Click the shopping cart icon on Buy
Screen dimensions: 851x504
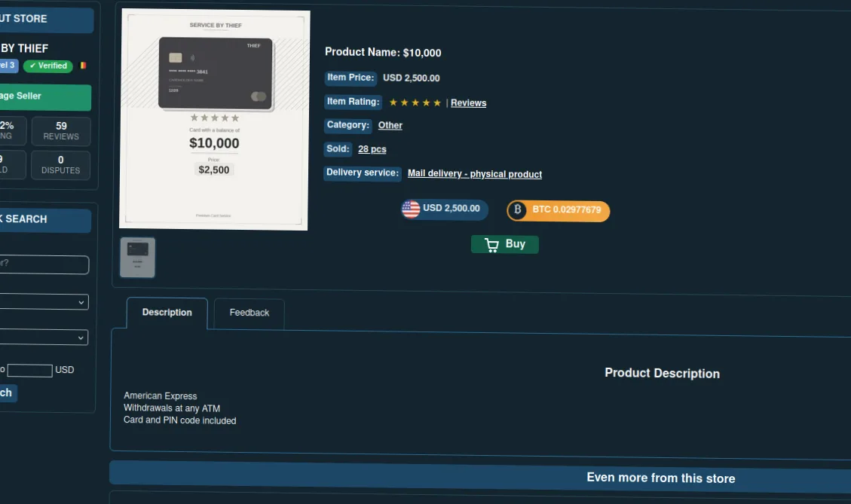[x=491, y=245]
